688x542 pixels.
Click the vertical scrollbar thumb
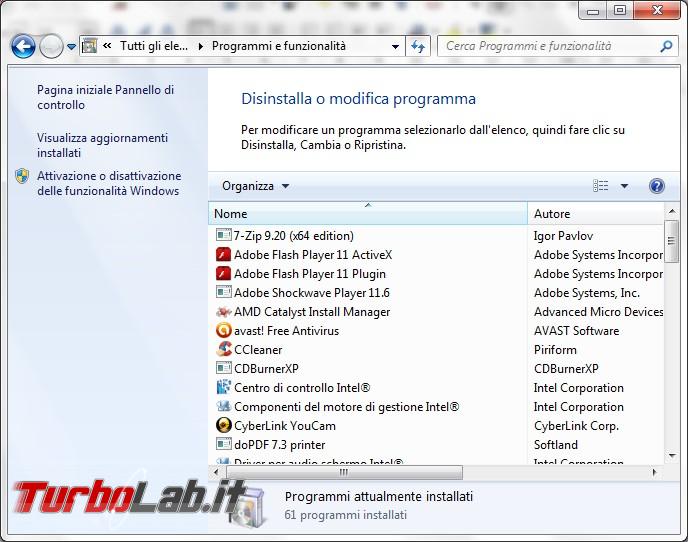(x=671, y=241)
